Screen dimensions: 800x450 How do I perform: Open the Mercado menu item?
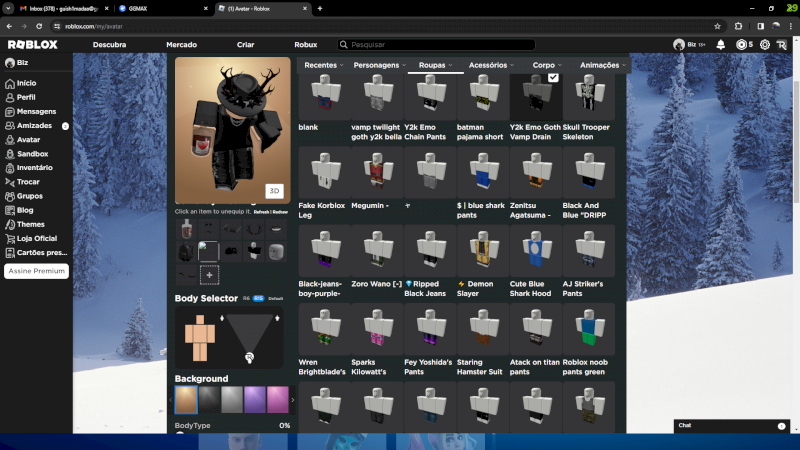pos(181,45)
